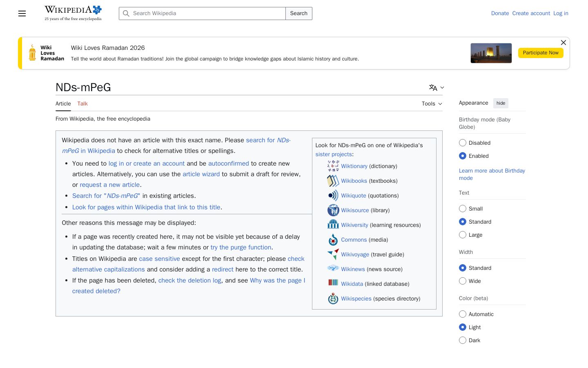Image resolution: width=588 pixels, height=368 pixels.
Task: Click the Wikisource logo icon
Action: [333, 210]
